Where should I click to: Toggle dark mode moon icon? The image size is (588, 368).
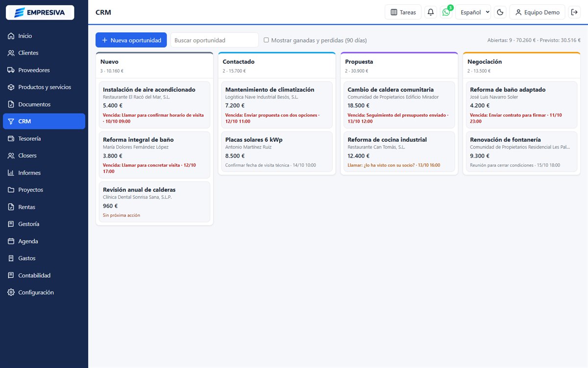500,12
